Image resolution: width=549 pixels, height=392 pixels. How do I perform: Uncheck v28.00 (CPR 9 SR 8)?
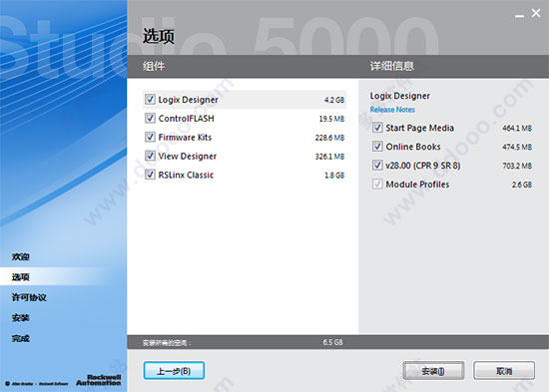click(377, 166)
